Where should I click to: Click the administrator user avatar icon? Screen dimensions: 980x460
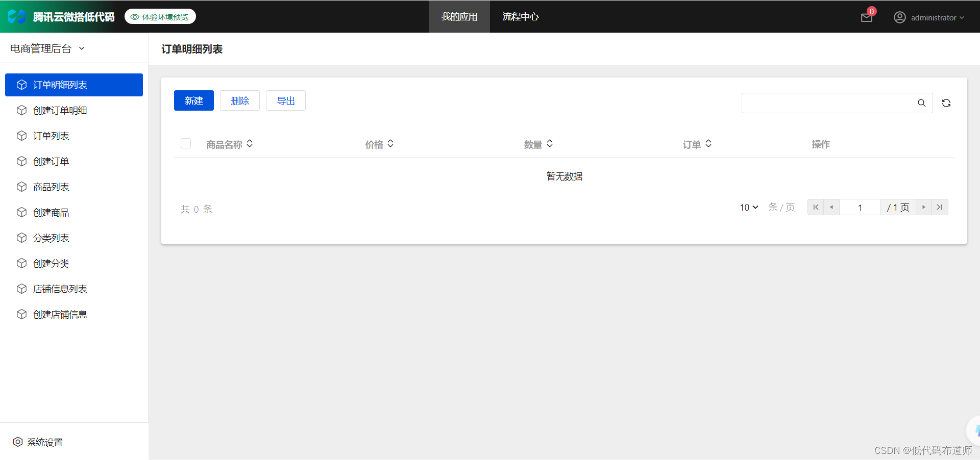point(900,17)
